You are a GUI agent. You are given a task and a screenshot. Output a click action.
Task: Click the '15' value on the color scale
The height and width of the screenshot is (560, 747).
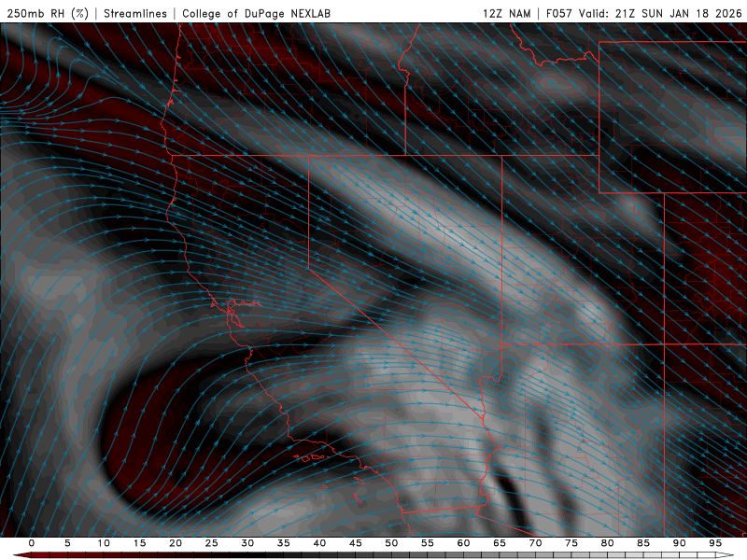139,543
